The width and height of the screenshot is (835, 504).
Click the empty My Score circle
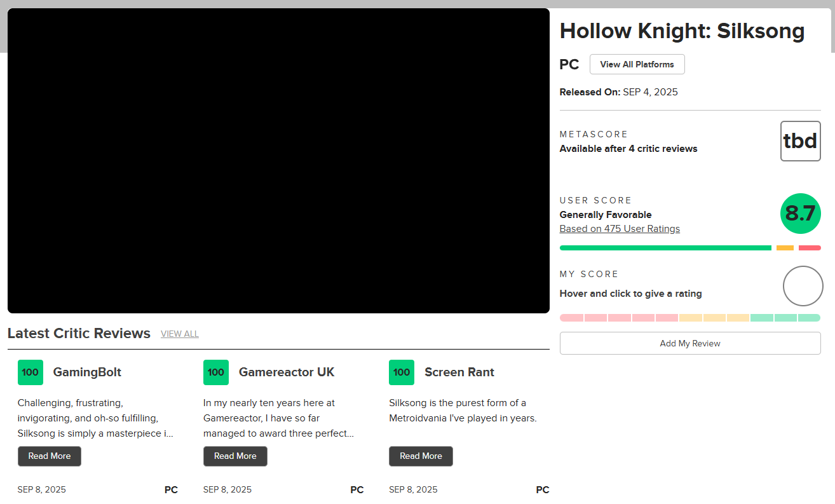(803, 286)
